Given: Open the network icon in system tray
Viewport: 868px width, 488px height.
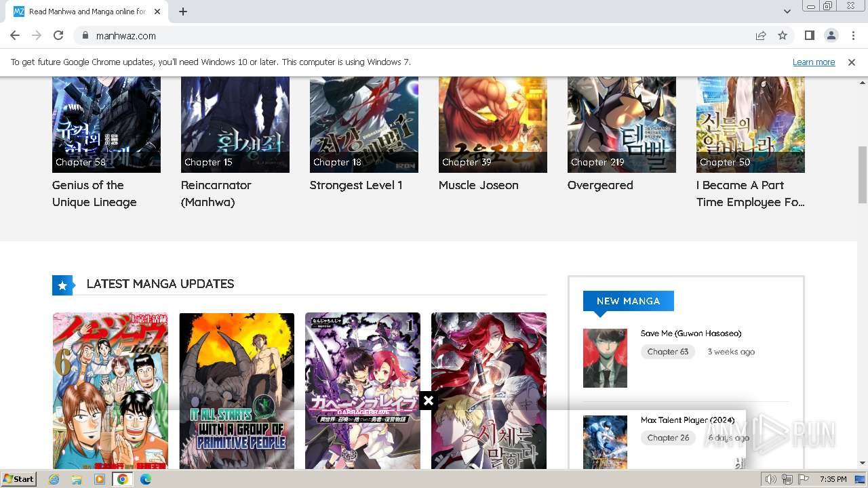Looking at the screenshot, I should (787, 479).
